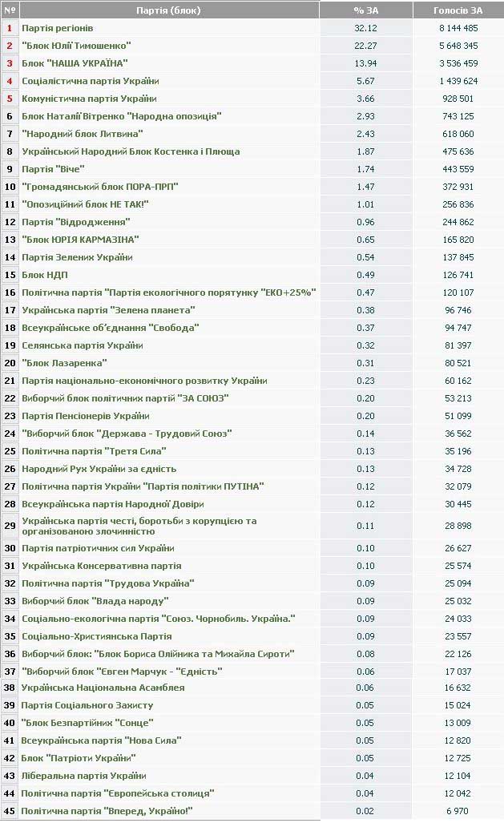Viewport: 504px width, 823px height.
Task: Click 'Держава - Трудовий Союз' bloc name
Action: (127, 434)
